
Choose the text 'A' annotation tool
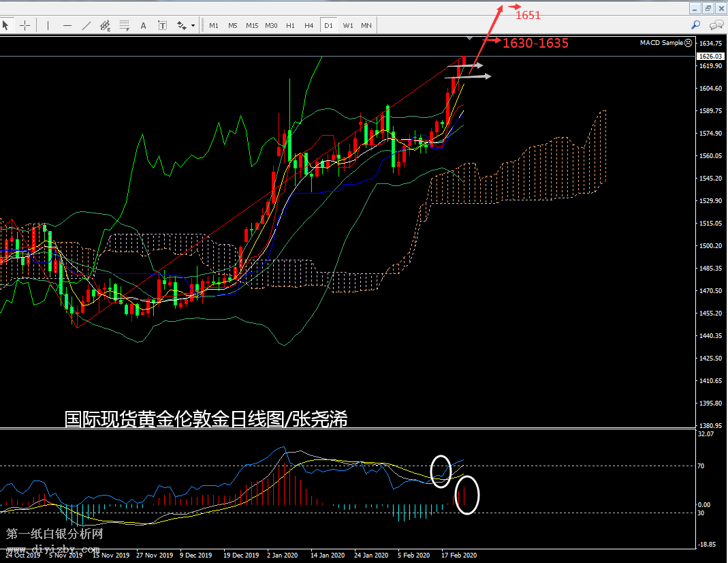(144, 25)
